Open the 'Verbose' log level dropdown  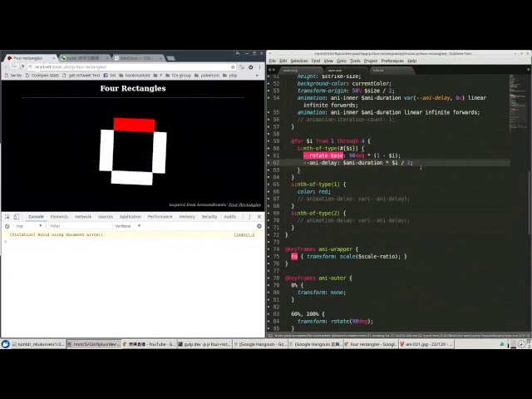[x=127, y=226]
